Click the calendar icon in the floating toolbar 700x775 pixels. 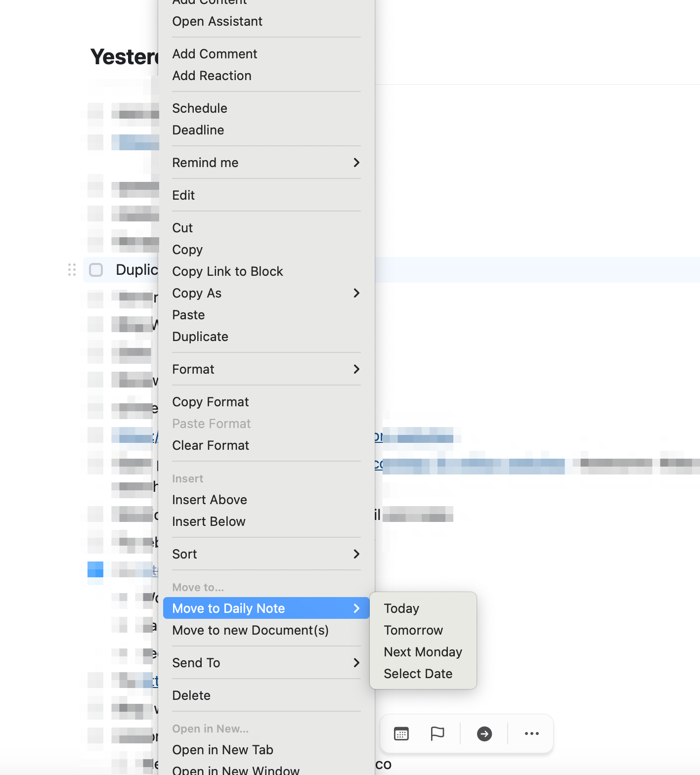point(401,734)
